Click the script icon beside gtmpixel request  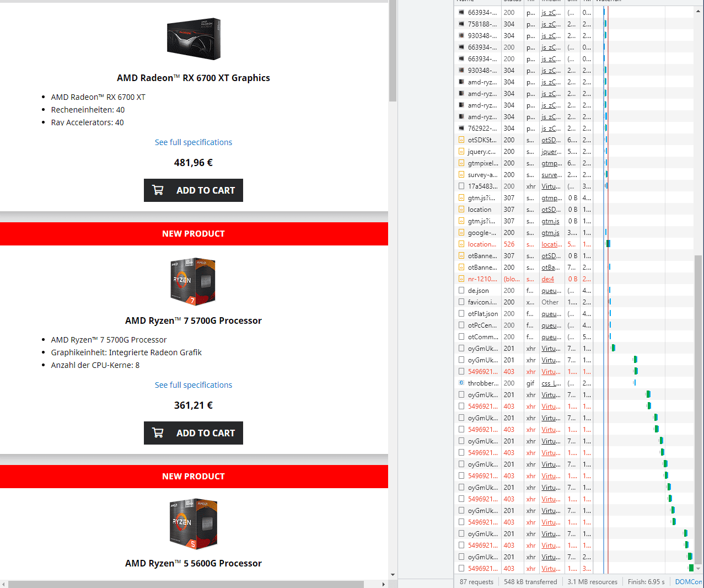tap(461, 163)
